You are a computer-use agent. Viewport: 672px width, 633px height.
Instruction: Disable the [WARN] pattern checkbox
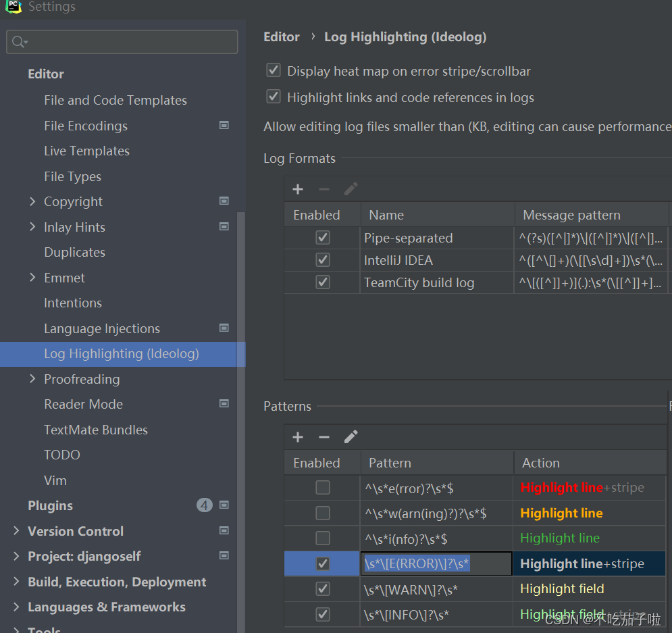[323, 589]
